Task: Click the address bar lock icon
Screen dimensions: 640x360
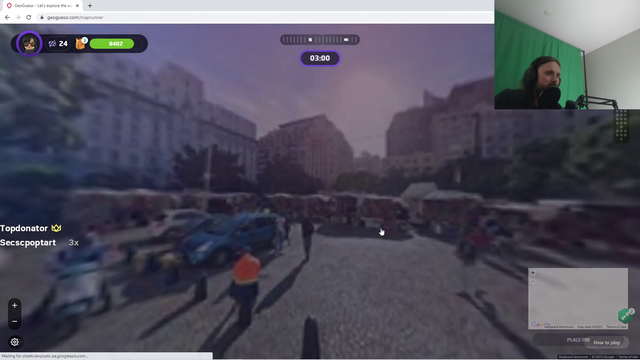Action: click(x=42, y=17)
